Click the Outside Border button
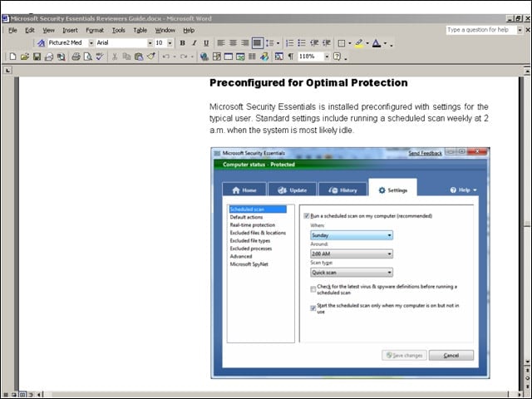The image size is (532, 399). (342, 43)
